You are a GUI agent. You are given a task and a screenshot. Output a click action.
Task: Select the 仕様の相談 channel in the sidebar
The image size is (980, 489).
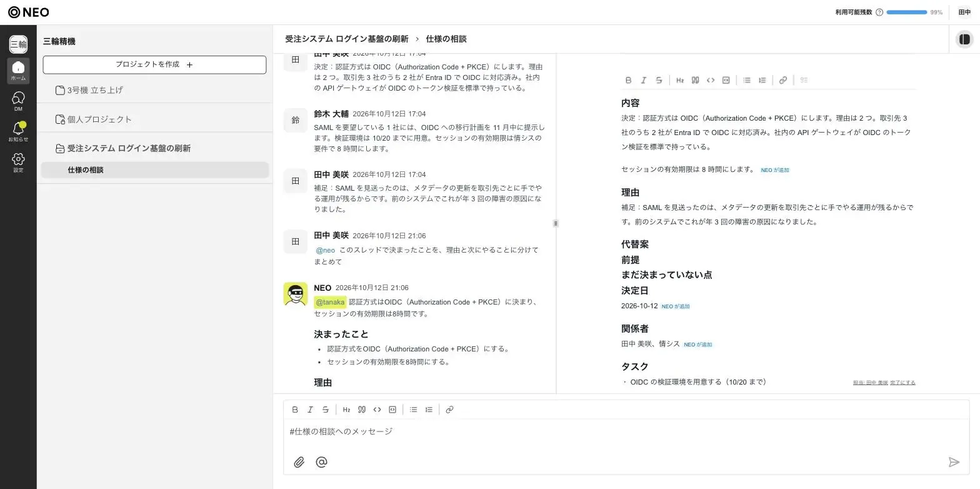coord(154,170)
